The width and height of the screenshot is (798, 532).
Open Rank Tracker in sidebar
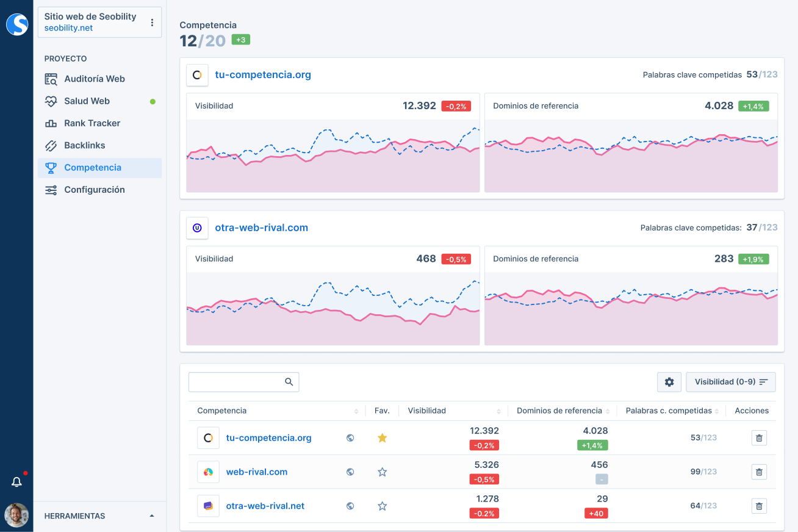pyautogui.click(x=92, y=123)
